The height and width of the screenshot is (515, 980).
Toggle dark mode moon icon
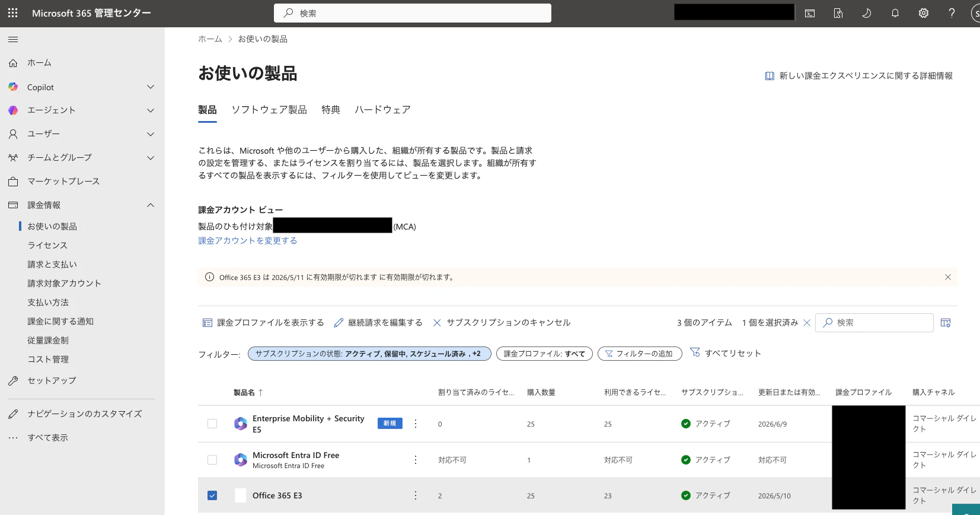pos(867,13)
